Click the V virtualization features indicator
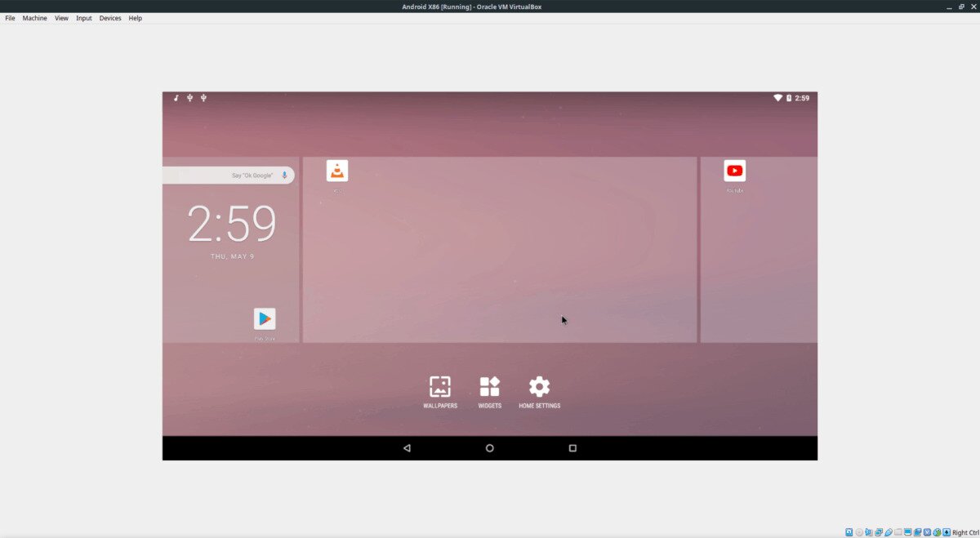Viewport: 980px width, 538px height. click(x=927, y=532)
